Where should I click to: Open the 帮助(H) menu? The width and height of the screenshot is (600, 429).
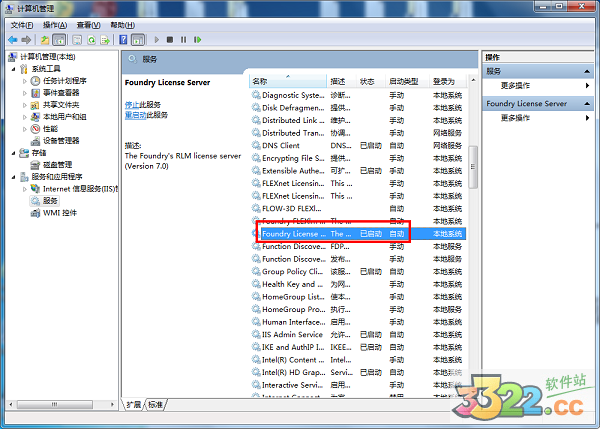pyautogui.click(x=122, y=25)
